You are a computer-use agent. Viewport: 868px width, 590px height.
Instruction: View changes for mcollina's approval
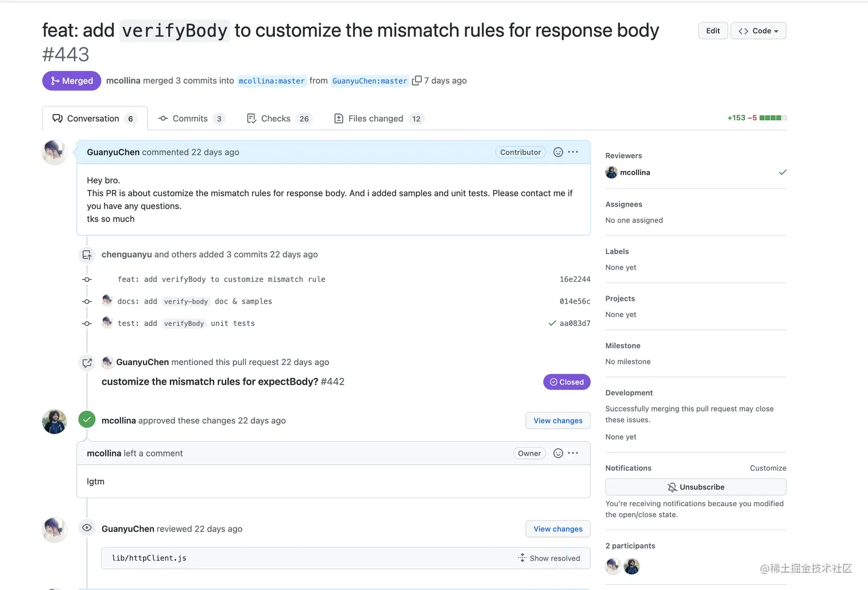point(558,421)
